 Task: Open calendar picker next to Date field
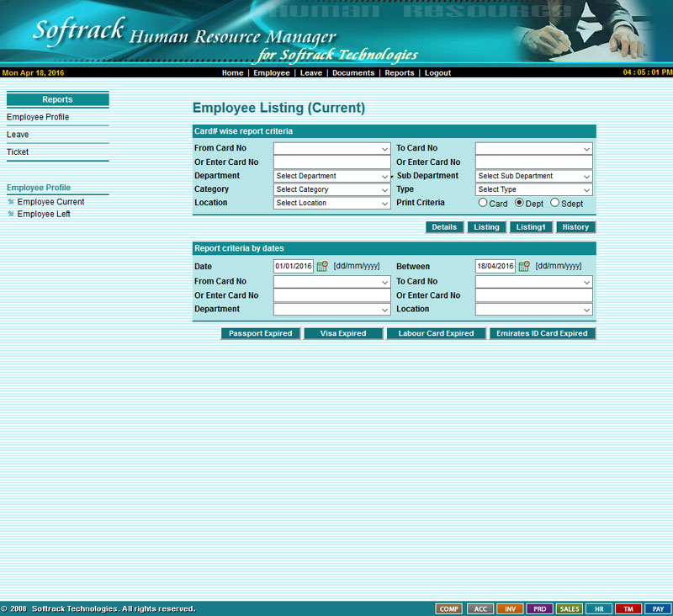coord(322,266)
